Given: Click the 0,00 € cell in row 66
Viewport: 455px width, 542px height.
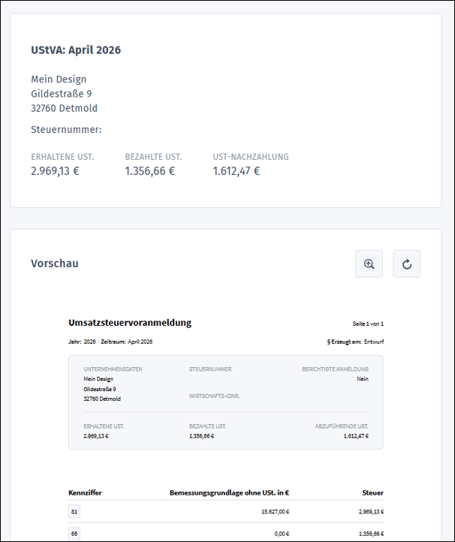Looking at the screenshot, I should coord(282,534).
